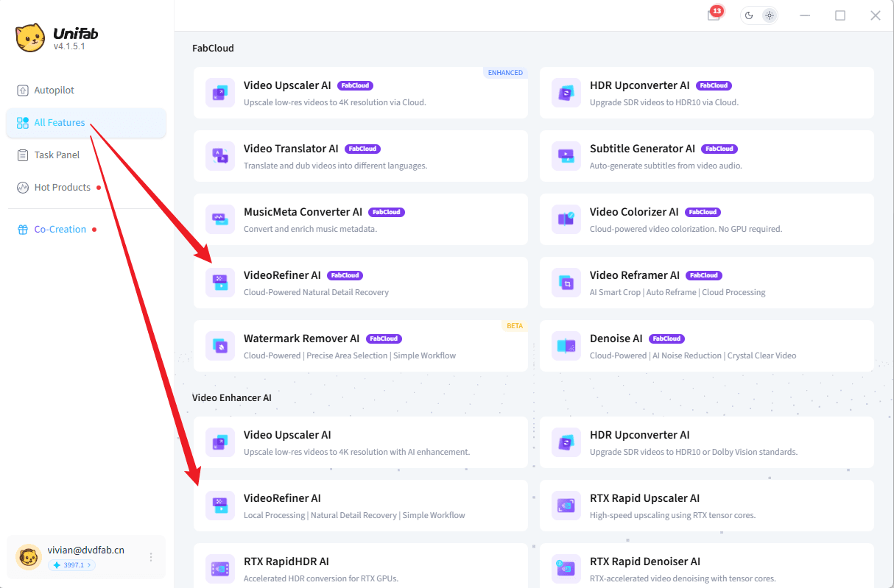
Task: Click the Task Panel clipboard icon
Action: coord(22,155)
